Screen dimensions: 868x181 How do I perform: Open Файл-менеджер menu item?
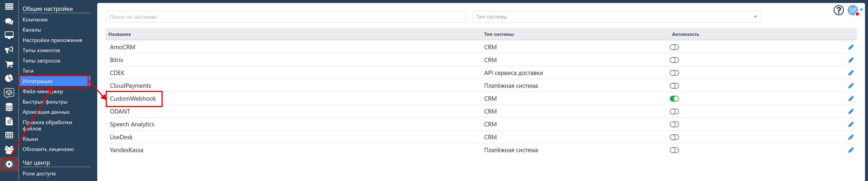43,91
